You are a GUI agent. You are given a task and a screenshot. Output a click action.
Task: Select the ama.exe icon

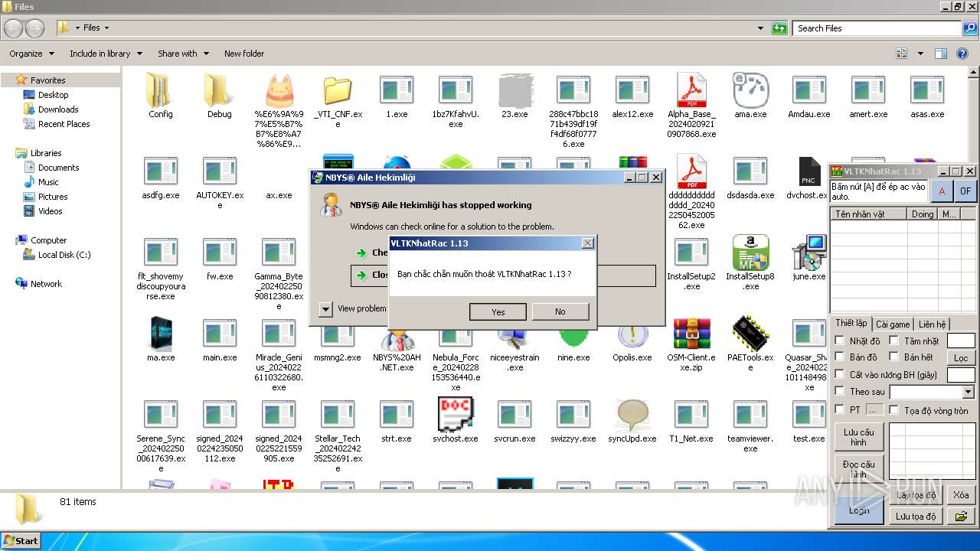tap(750, 91)
